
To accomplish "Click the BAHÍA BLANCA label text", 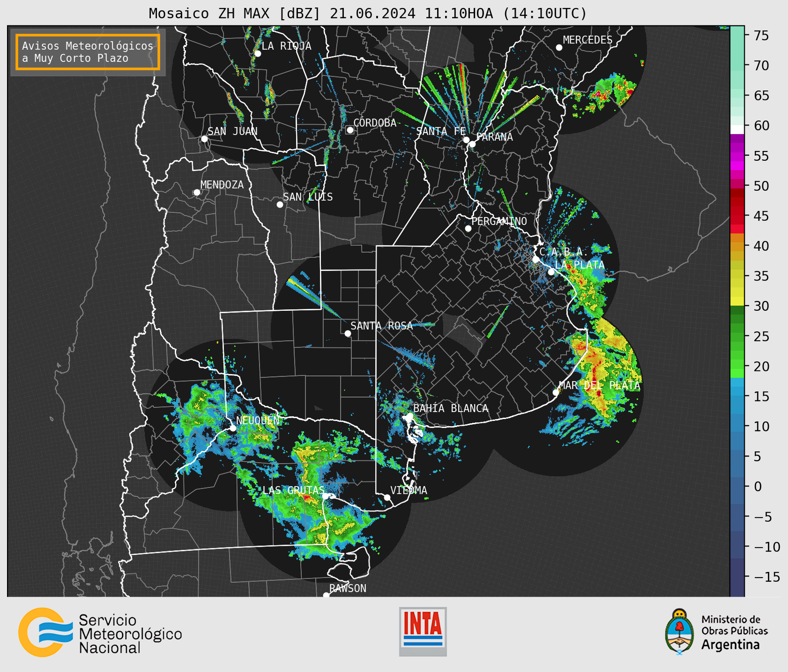I will pos(451,408).
